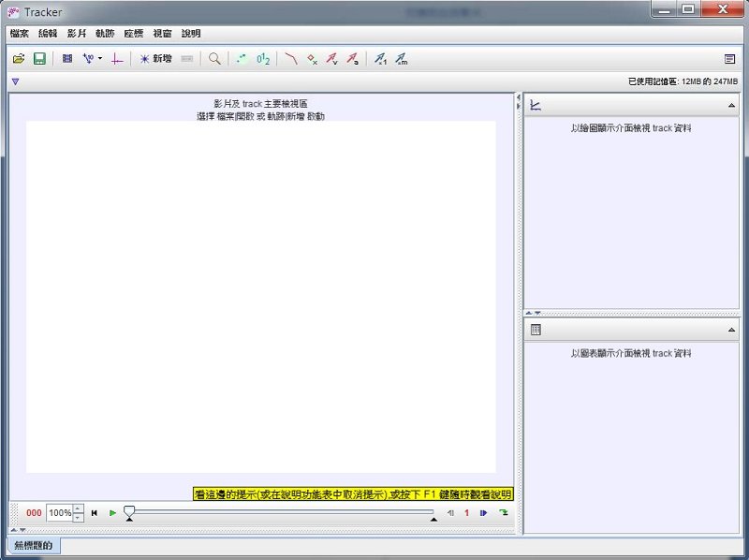Click the 已使用記憶區 memory usage label
This screenshot has height=560, width=749.
tap(683, 81)
